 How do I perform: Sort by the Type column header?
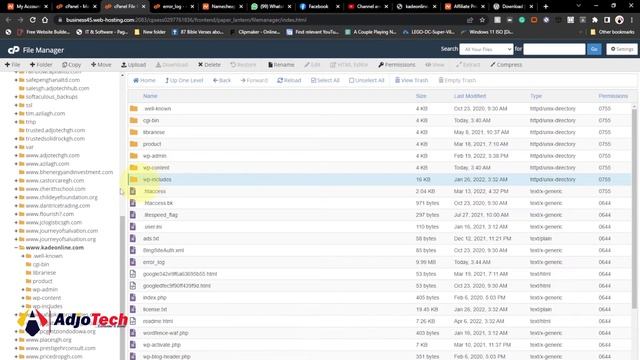536,96
